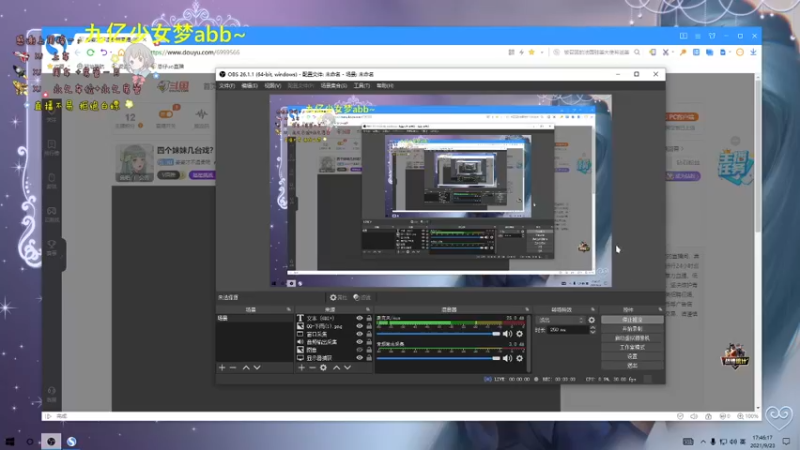Open properties gear above scenes panel
The width and height of the screenshot is (800, 450).
[338, 297]
